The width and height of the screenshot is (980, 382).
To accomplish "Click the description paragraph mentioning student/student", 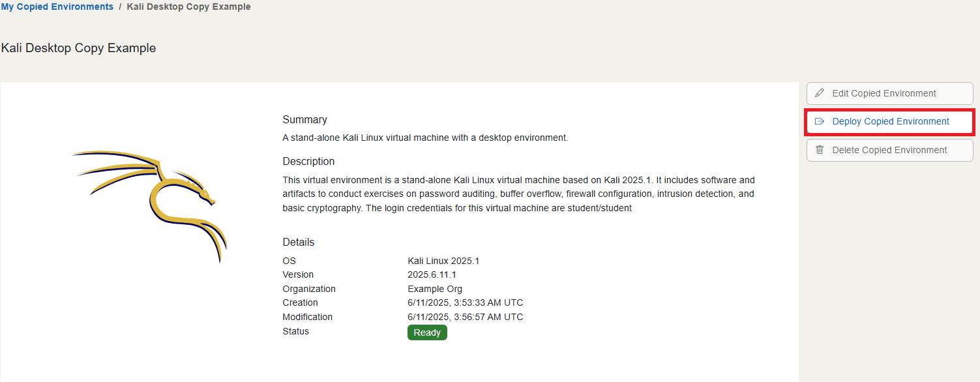I will pos(519,194).
